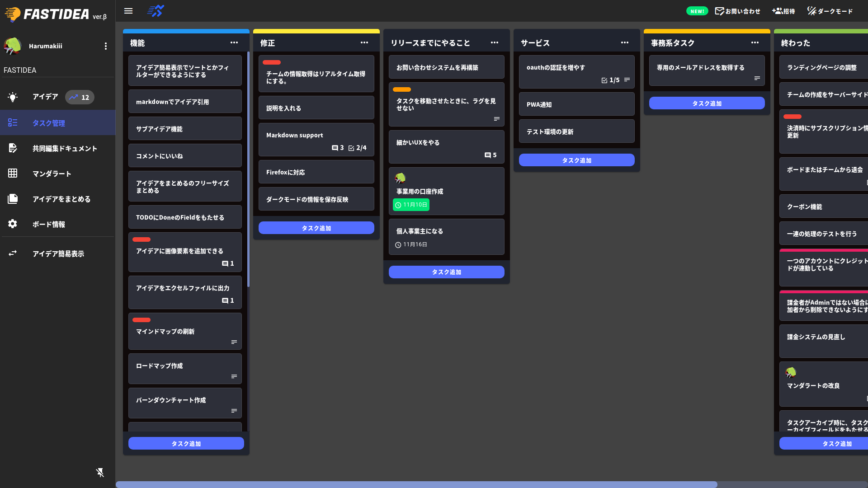Viewport: 868px width, 488px height.
Task: Open お問い合わせ contact mail icon
Action: pos(719,11)
